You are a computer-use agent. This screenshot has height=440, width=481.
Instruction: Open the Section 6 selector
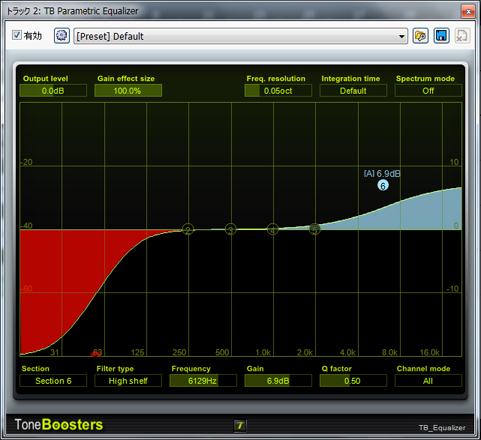tap(53, 381)
